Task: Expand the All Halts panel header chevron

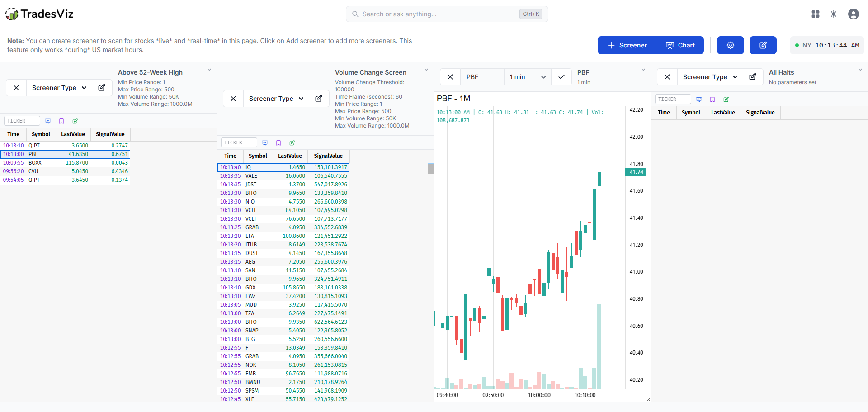Action: coord(860,70)
